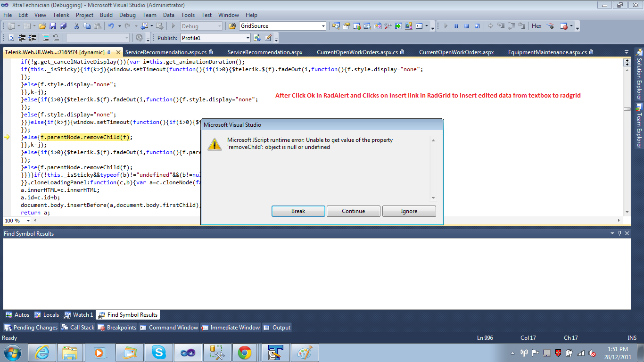This screenshot has width=644, height=362.
Task: Click the Save All toolbar icon
Action: pos(63,26)
